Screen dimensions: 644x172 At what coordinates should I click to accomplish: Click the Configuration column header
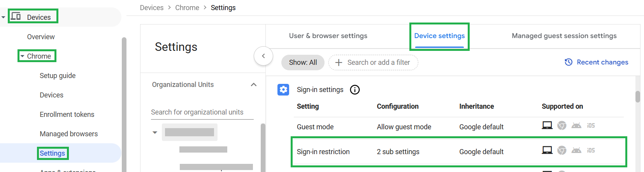click(x=398, y=106)
